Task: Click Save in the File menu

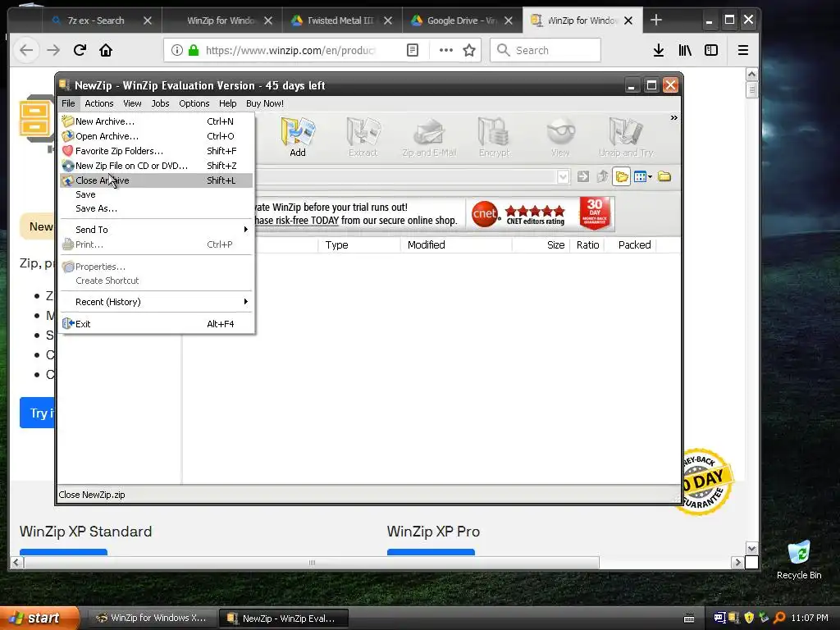Action: coord(156,194)
